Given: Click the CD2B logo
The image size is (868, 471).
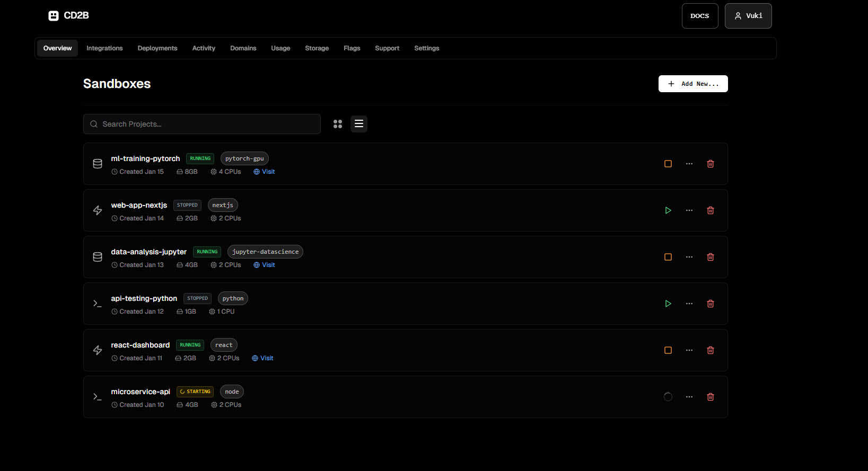Looking at the screenshot, I should [68, 15].
